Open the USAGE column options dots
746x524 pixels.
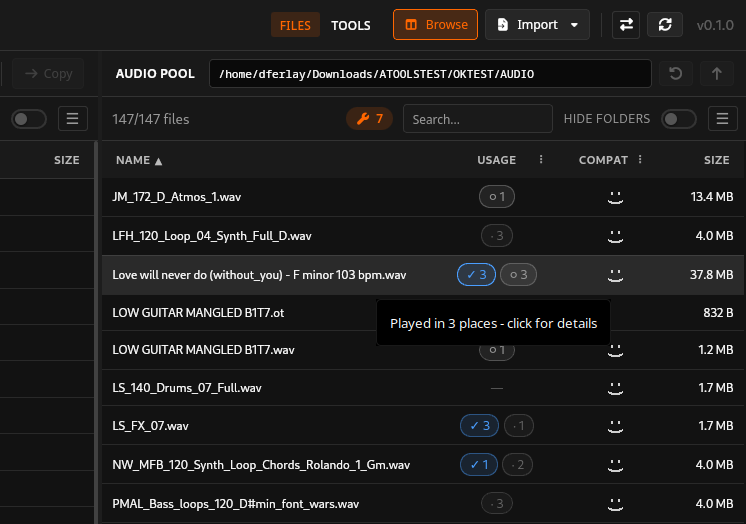click(541, 159)
